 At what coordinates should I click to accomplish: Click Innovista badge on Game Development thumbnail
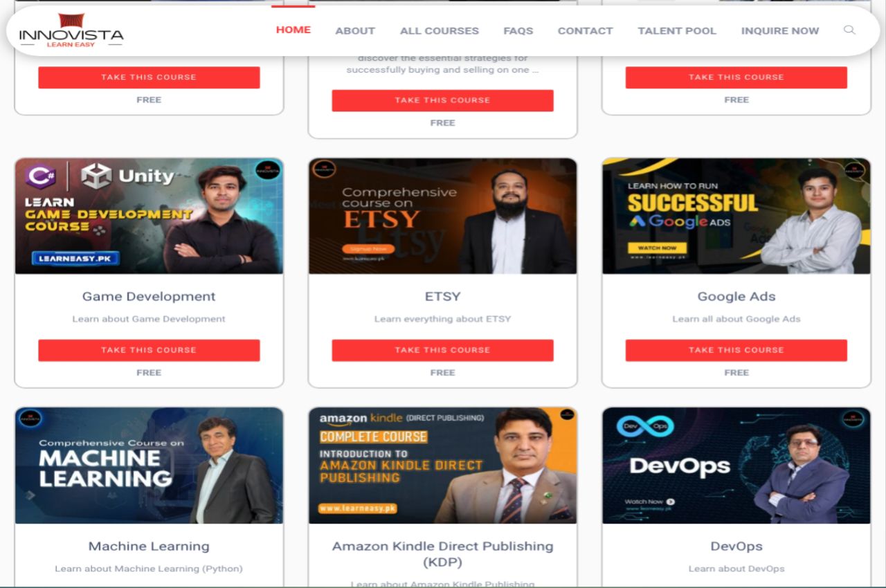(267, 169)
